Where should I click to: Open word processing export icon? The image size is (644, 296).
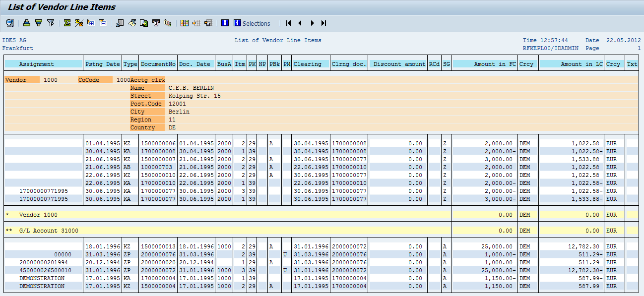tap(132, 23)
